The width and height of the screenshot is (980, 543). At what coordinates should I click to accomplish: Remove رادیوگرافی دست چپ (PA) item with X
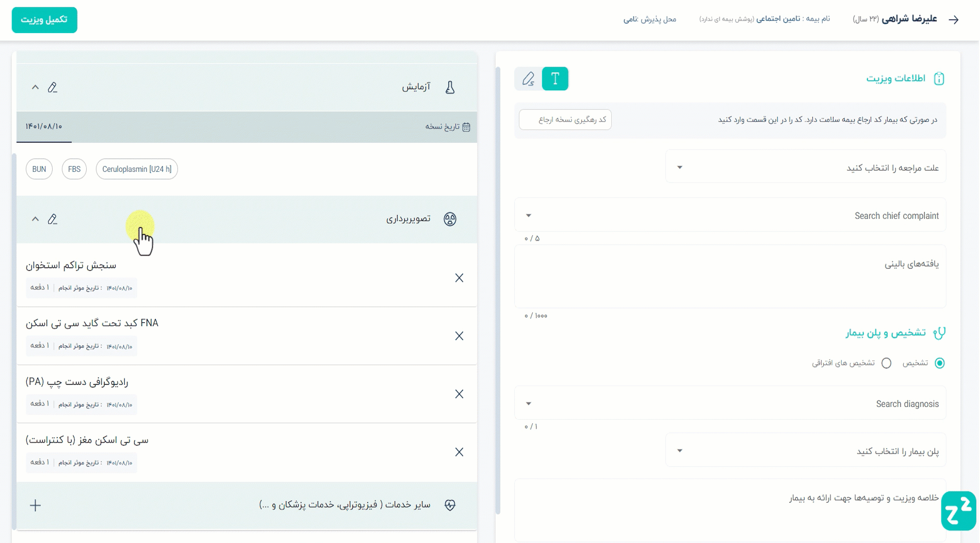pyautogui.click(x=459, y=394)
